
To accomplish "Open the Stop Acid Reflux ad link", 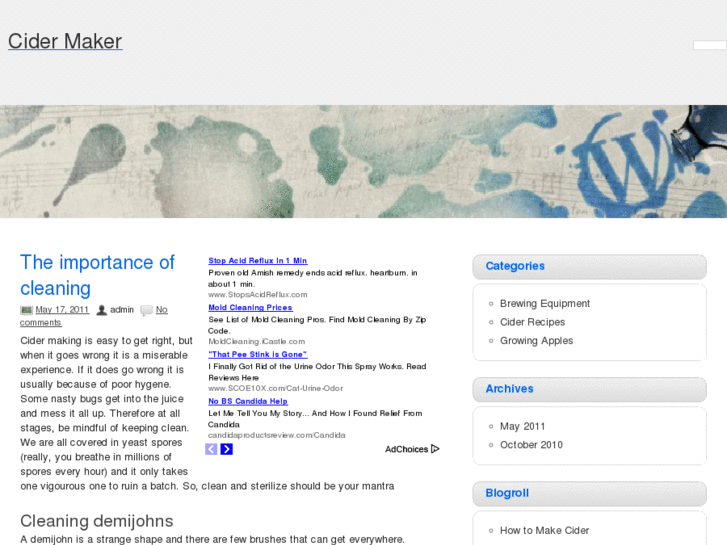I will [257, 260].
